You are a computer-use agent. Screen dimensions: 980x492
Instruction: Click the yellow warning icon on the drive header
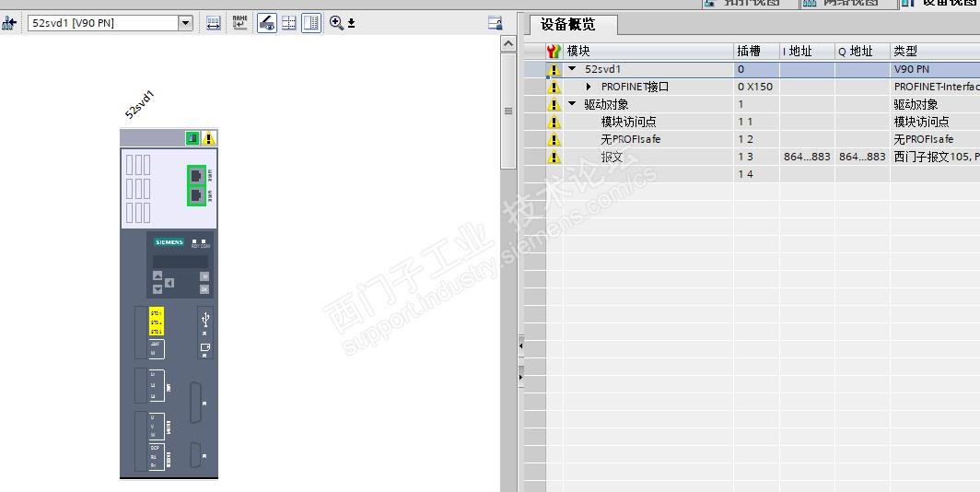(209, 138)
